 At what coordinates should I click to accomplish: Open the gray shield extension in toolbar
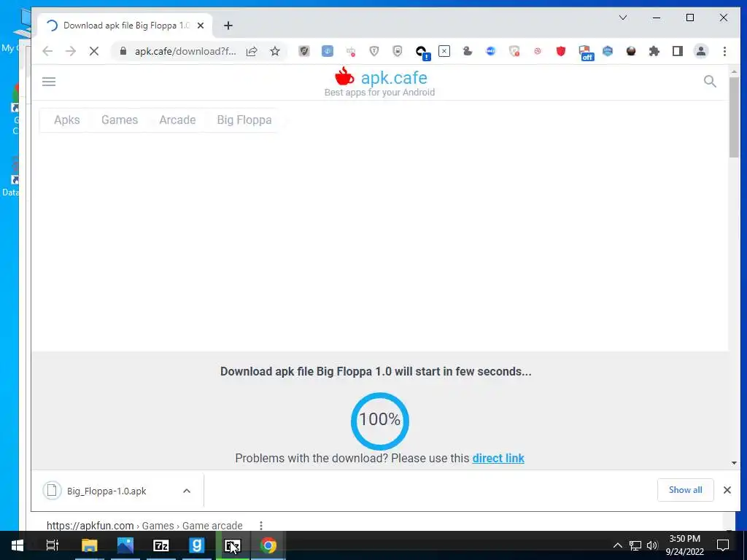coord(304,51)
